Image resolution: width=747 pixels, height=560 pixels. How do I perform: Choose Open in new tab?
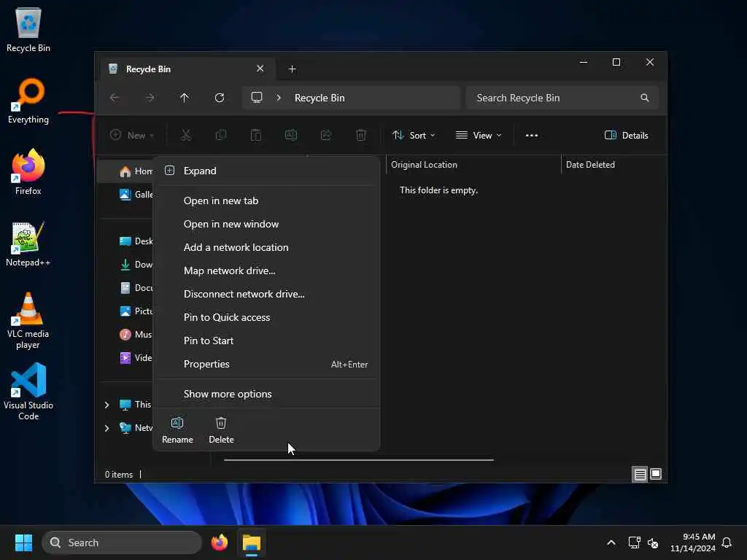[x=266, y=201]
